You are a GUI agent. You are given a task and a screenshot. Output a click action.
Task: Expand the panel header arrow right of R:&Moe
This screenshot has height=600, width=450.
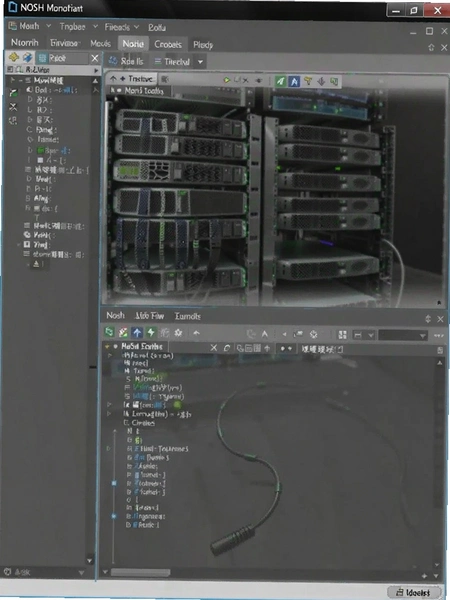pos(96,70)
